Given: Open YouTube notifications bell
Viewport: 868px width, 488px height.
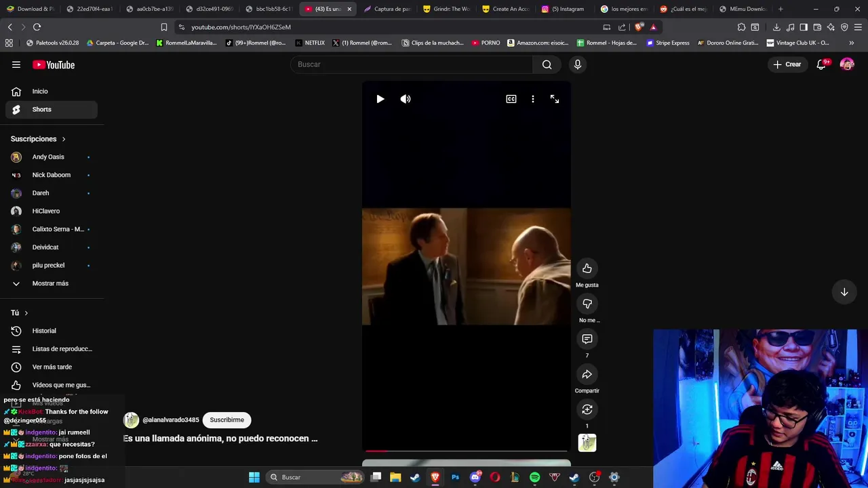Looking at the screenshot, I should [x=821, y=64].
